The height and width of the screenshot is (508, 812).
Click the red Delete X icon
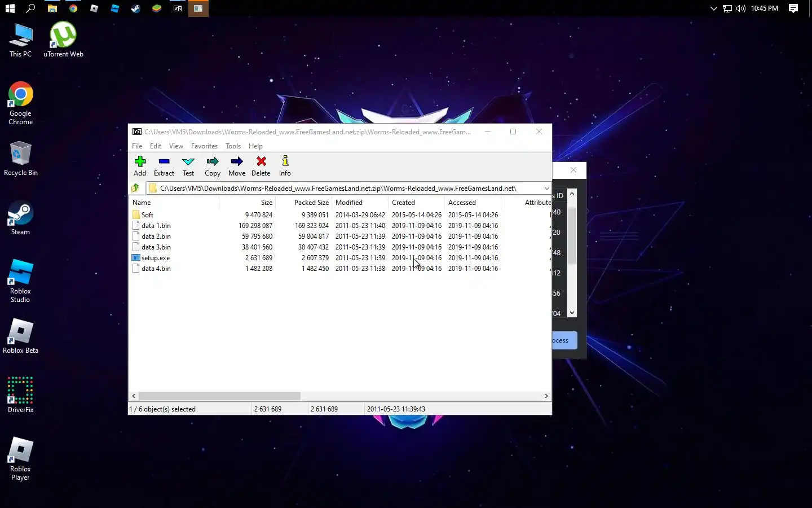click(x=261, y=161)
